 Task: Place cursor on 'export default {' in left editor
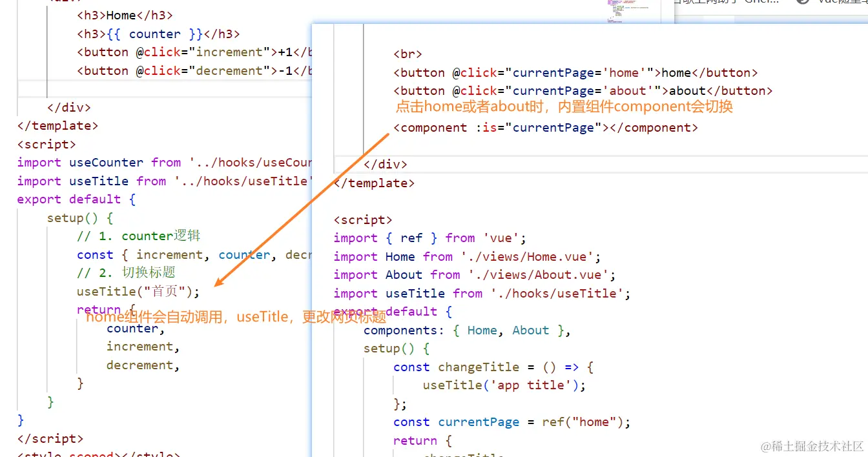coord(76,199)
